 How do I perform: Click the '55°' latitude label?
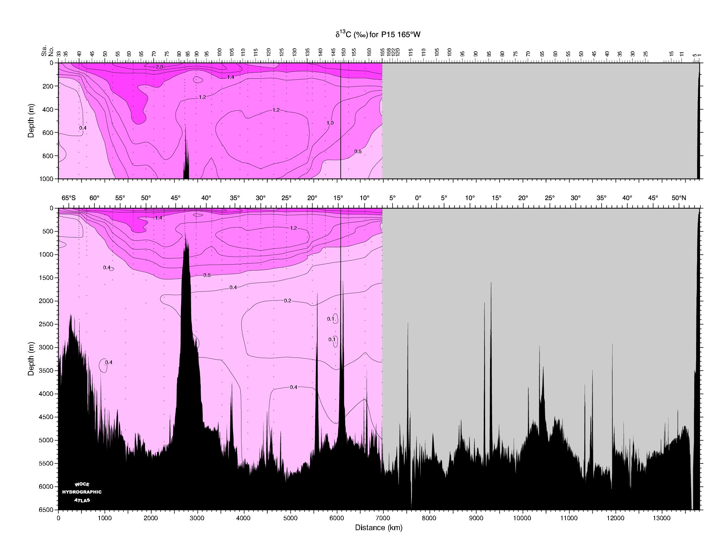click(x=120, y=198)
